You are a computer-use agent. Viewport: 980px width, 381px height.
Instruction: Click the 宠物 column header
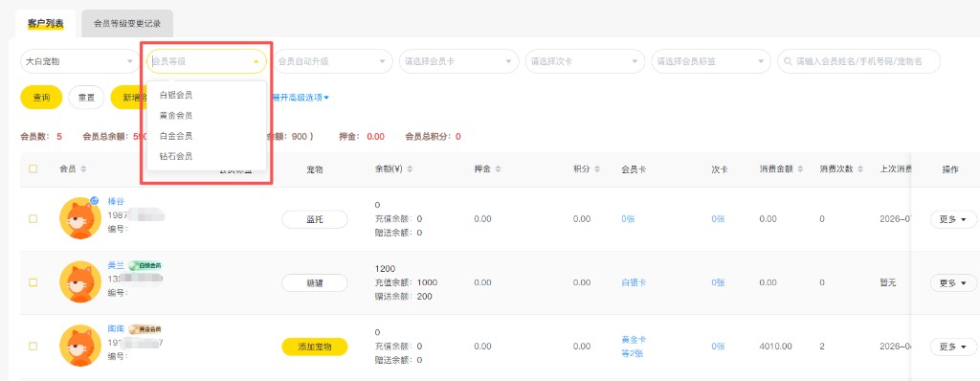tap(314, 168)
